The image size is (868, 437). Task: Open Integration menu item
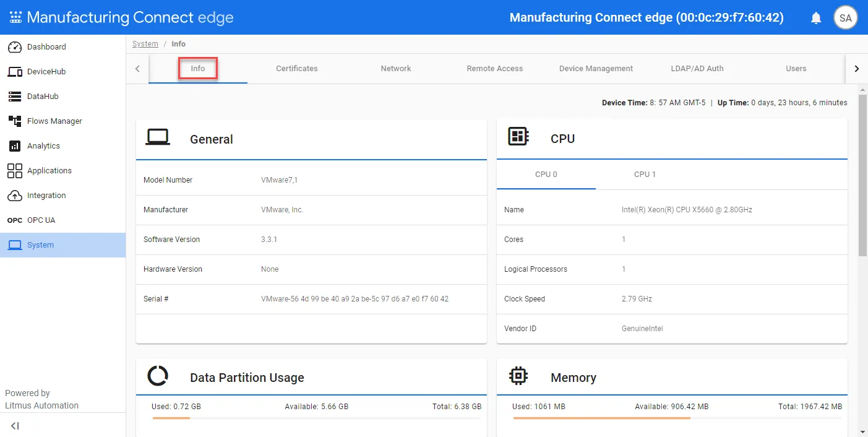point(62,196)
